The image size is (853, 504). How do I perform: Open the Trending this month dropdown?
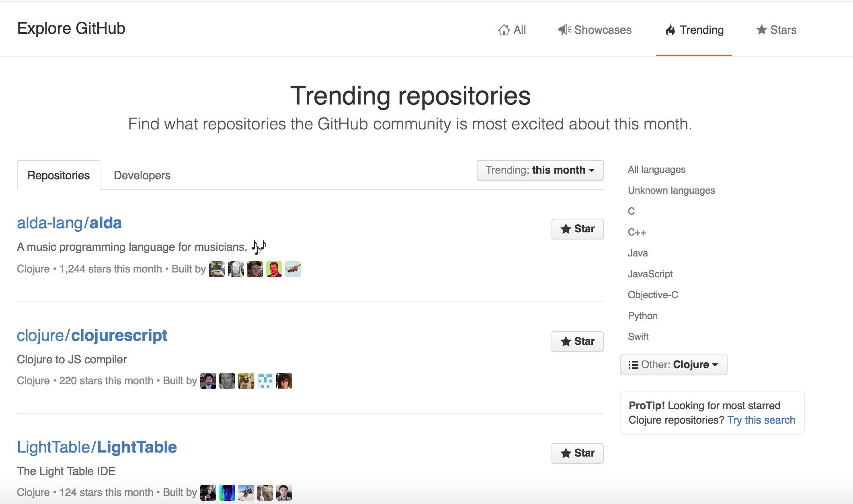540,170
